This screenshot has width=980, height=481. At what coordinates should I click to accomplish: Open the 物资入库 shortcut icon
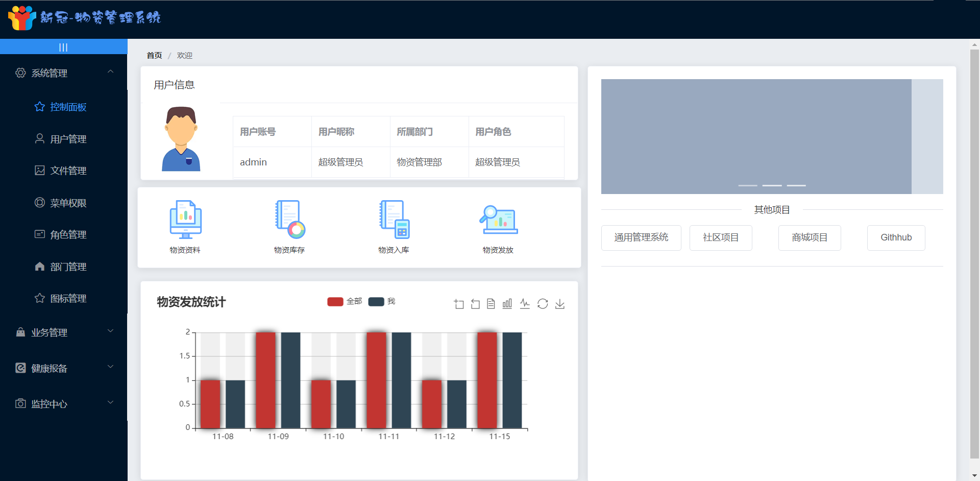(x=394, y=219)
